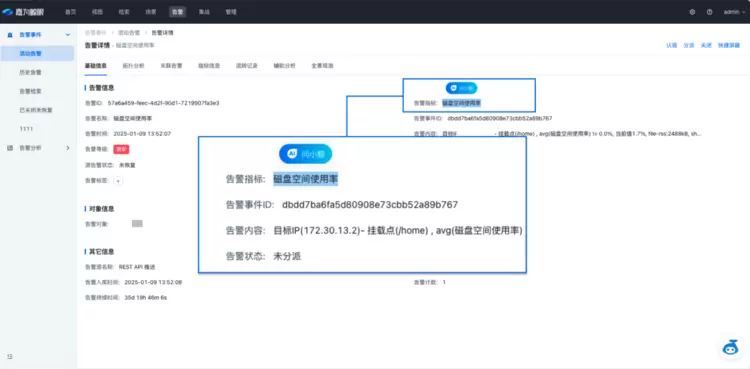Click the 告警事件 bell icon in sidebar
Image resolution: width=750 pixels, height=369 pixels.
pos(11,35)
